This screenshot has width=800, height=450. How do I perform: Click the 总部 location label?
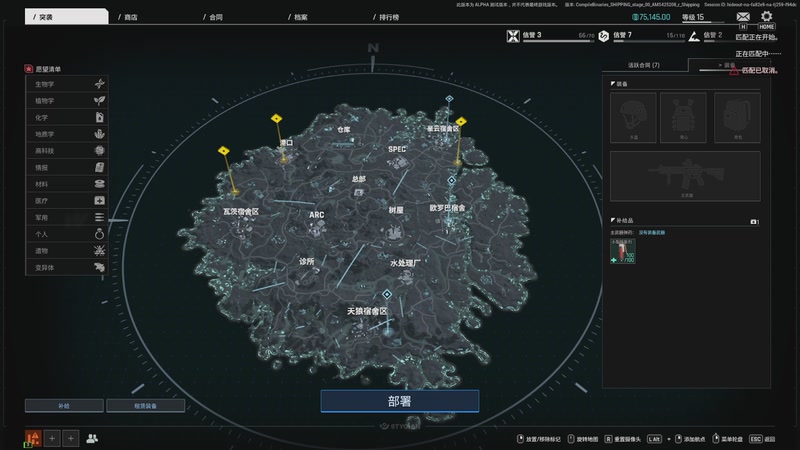tap(359, 179)
